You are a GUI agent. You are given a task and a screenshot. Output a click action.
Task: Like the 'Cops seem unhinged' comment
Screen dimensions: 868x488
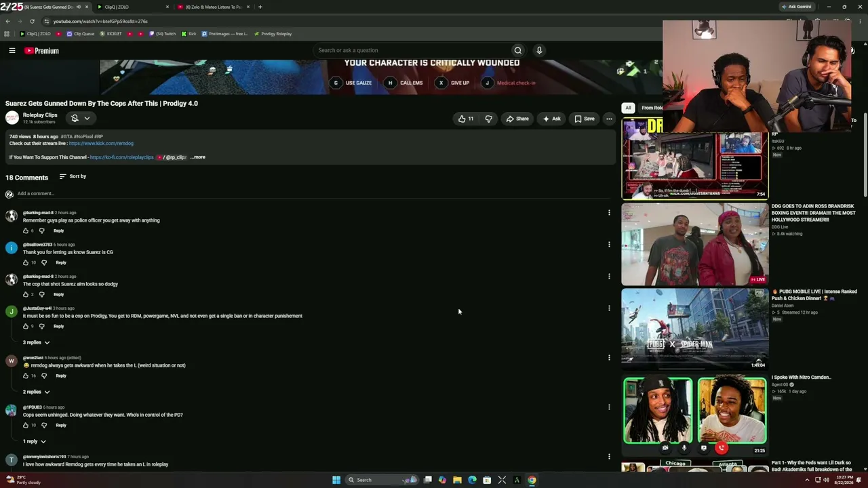click(26, 426)
